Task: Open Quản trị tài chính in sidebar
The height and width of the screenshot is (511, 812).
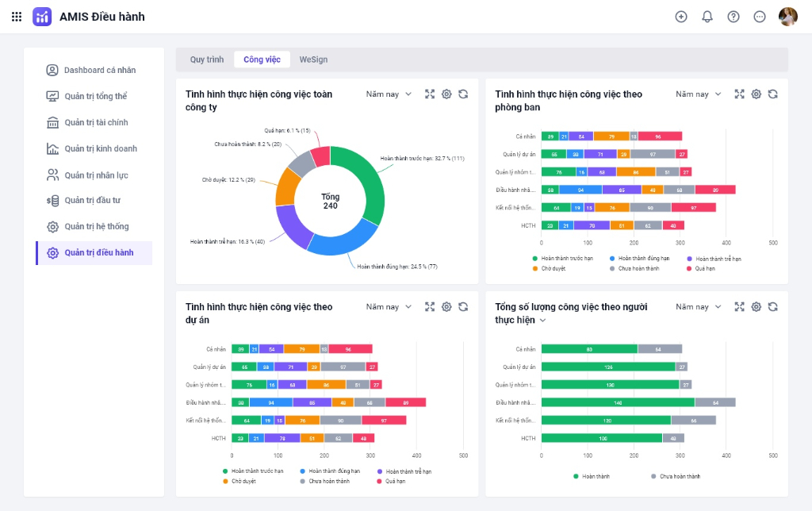Action: 95,122
